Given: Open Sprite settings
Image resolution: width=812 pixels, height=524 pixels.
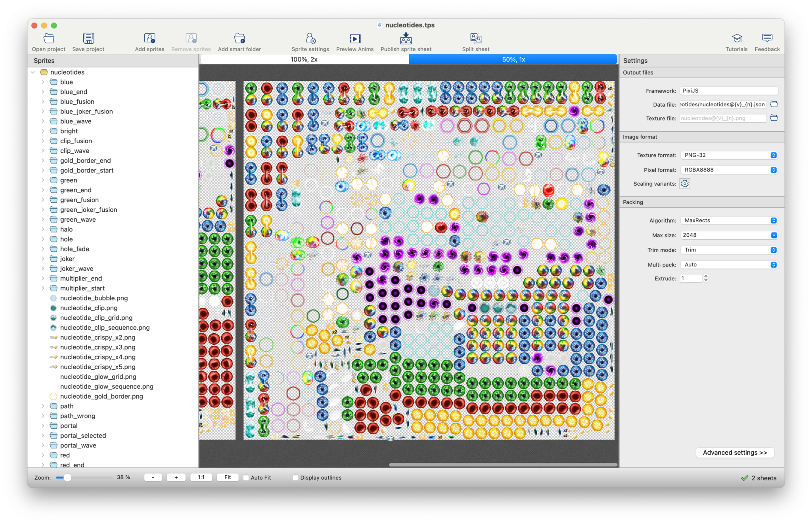Looking at the screenshot, I should click(x=310, y=42).
